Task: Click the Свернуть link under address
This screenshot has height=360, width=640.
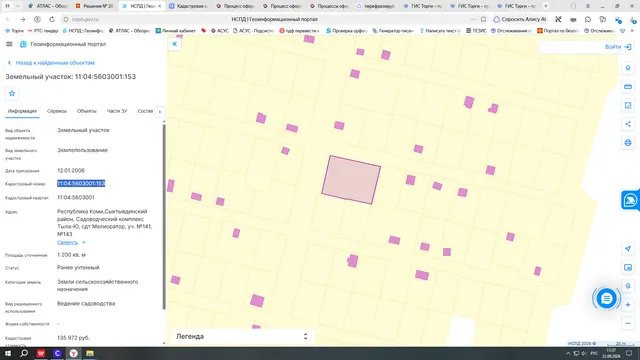Action: coord(67,242)
